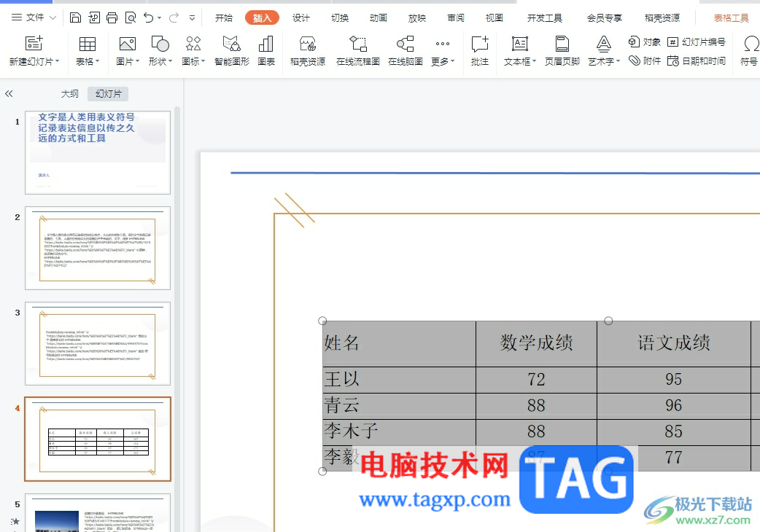Open the 开发工具 developer tab
The image size is (760, 532).
pyautogui.click(x=545, y=18)
